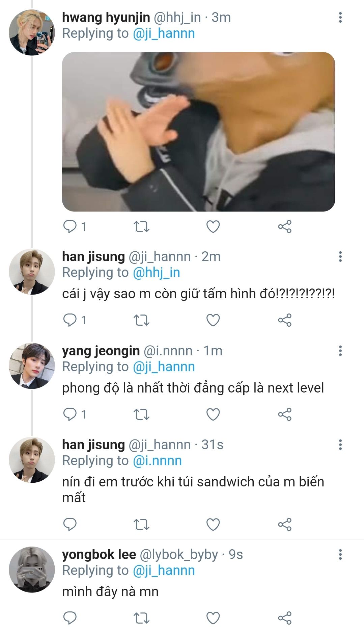This screenshot has width=364, height=631.
Task: Like hwang hyunjin's image tweet
Action: (213, 227)
